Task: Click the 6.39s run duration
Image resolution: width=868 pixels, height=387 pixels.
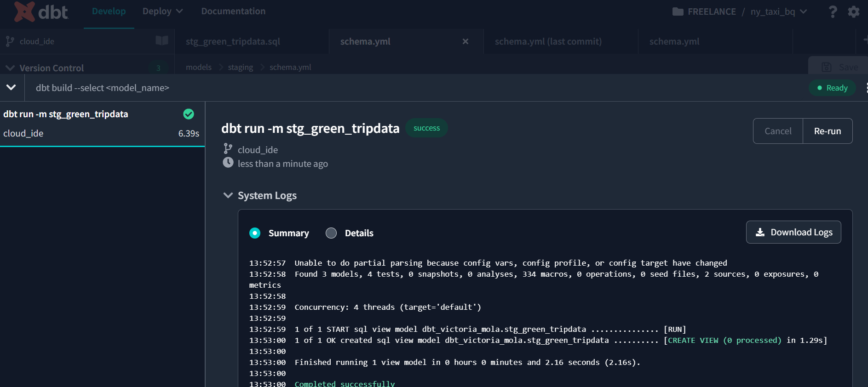Action: tap(189, 133)
